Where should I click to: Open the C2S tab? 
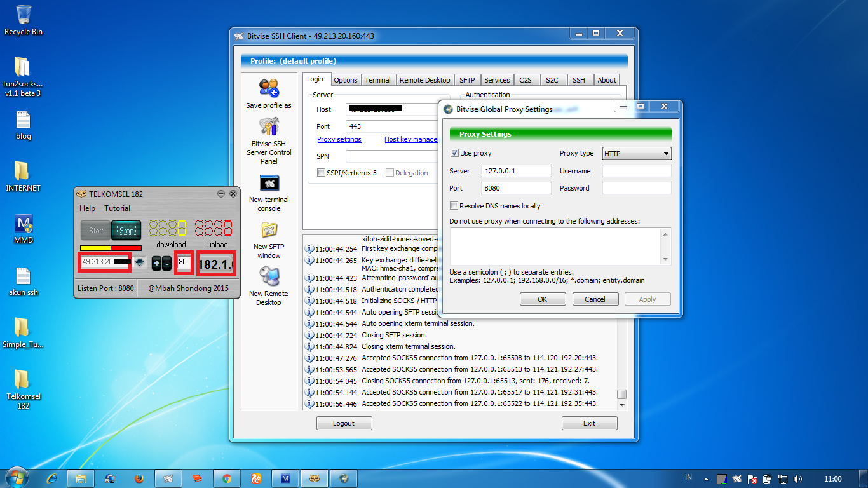click(x=526, y=80)
